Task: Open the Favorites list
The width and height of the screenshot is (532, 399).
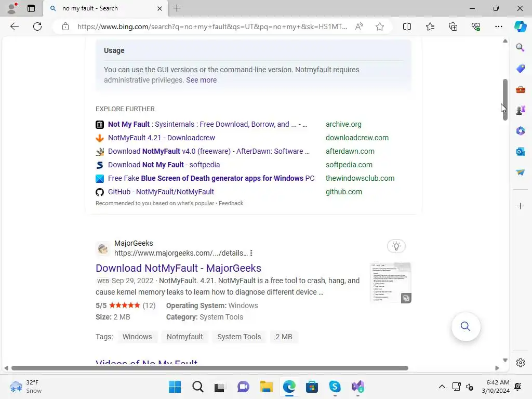Action: [x=430, y=26]
